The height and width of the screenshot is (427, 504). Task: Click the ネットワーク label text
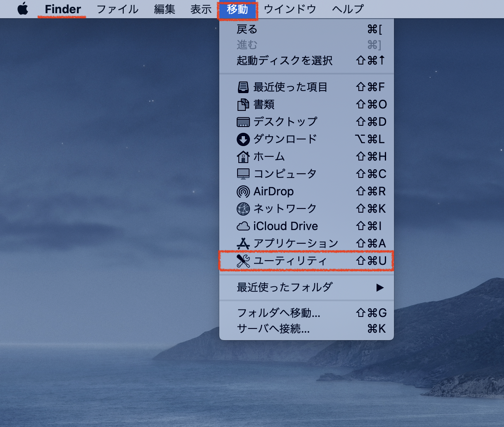click(x=285, y=209)
